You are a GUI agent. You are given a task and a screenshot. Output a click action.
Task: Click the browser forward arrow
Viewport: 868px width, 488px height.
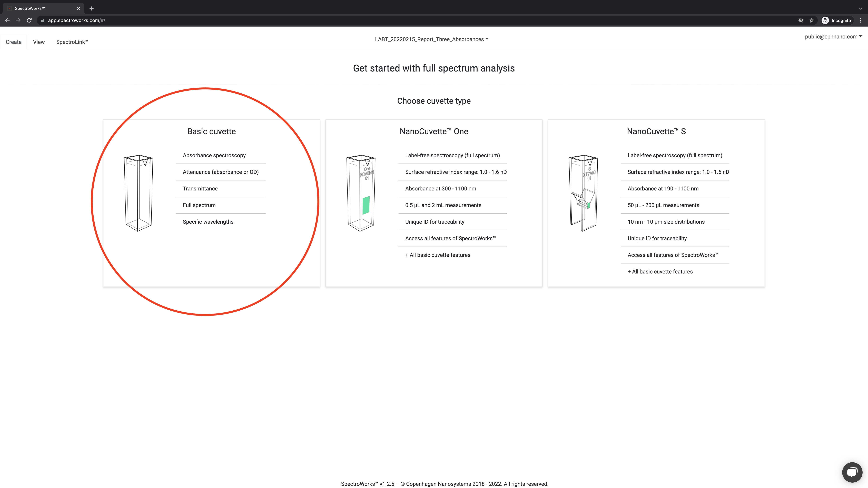coord(18,21)
